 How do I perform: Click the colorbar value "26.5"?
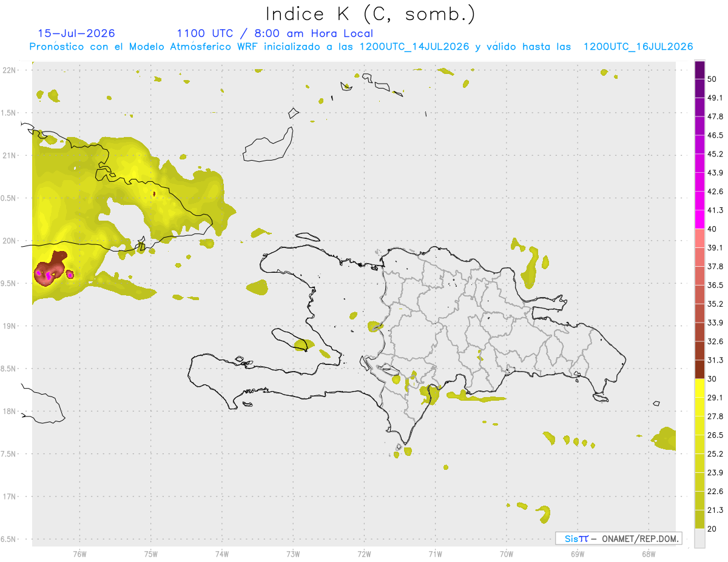tap(715, 435)
